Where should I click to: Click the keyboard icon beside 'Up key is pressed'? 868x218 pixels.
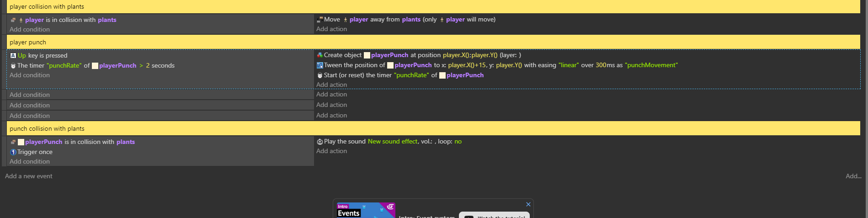point(13,56)
